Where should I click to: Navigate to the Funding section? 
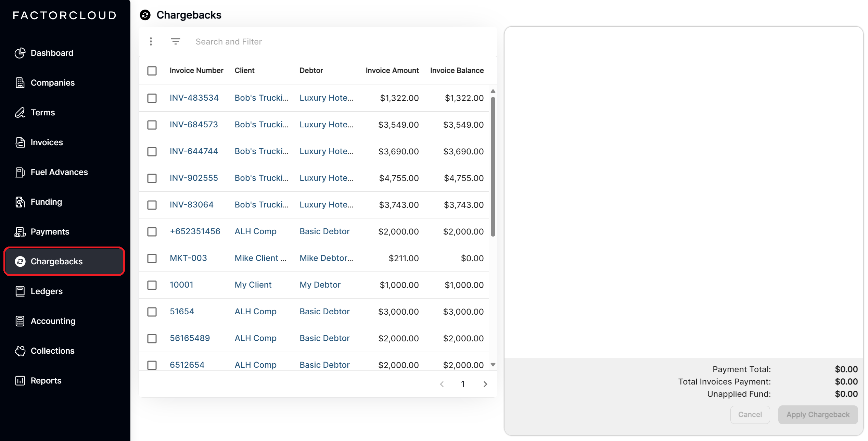[46, 202]
